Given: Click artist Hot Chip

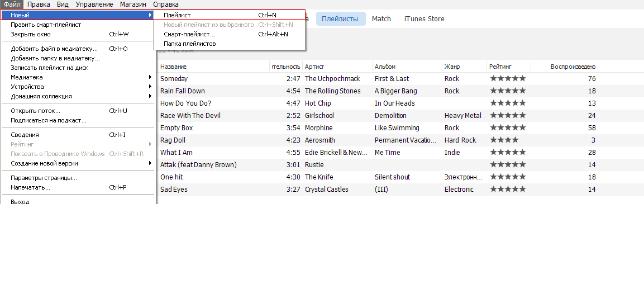Looking at the screenshot, I should coord(318,103).
